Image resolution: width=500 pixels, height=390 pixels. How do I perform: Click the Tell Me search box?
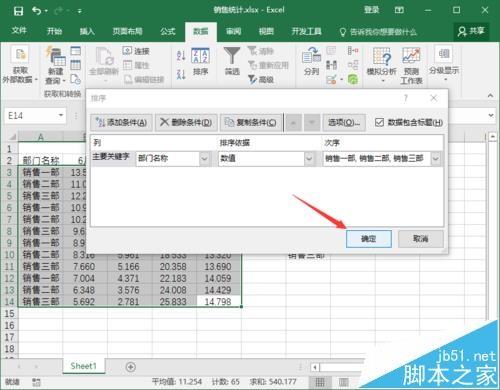click(378, 32)
